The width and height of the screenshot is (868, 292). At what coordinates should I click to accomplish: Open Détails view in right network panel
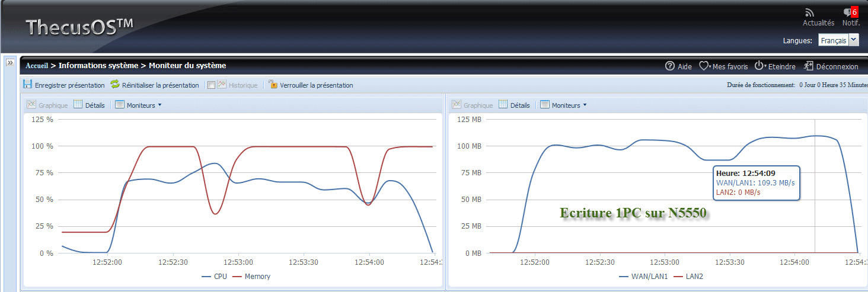point(514,105)
